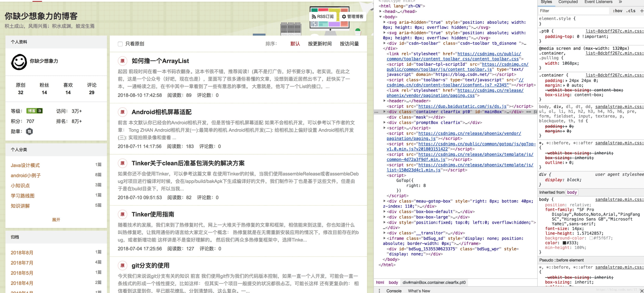
Task: Sort articles by 按更新时间
Action: click(x=320, y=44)
